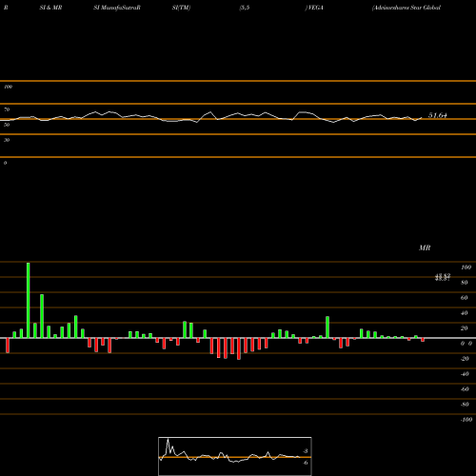This screenshot has height=476, width=476.
Task: Click the overlapping MR value label near 80
Action: [443, 277]
